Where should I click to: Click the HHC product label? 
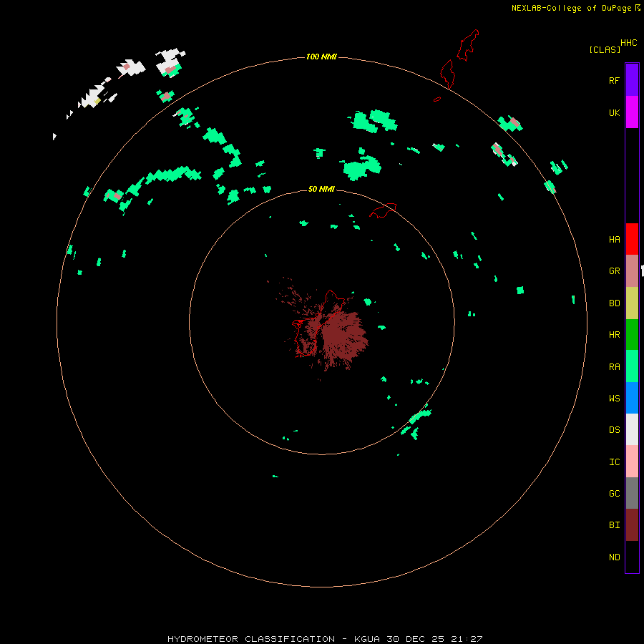click(628, 43)
